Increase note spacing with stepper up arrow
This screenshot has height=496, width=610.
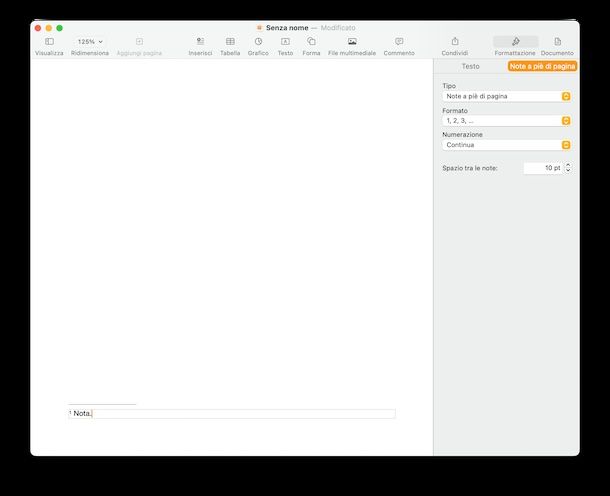[x=568, y=165]
